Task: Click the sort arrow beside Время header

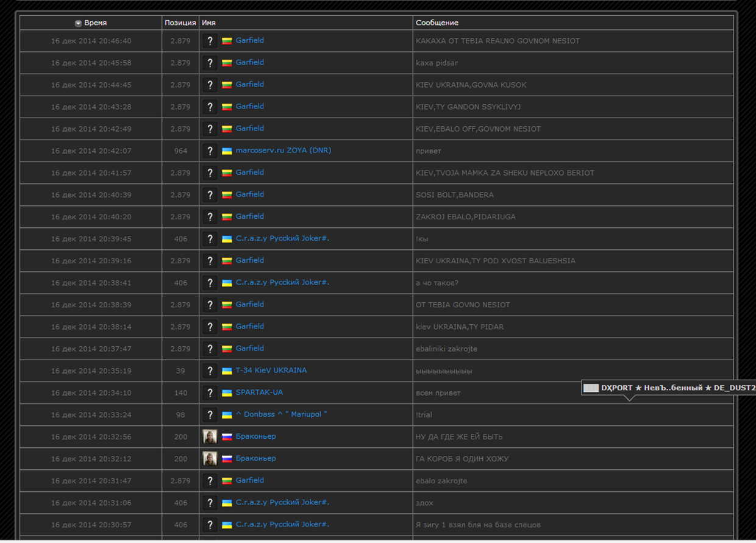Action: click(x=78, y=23)
